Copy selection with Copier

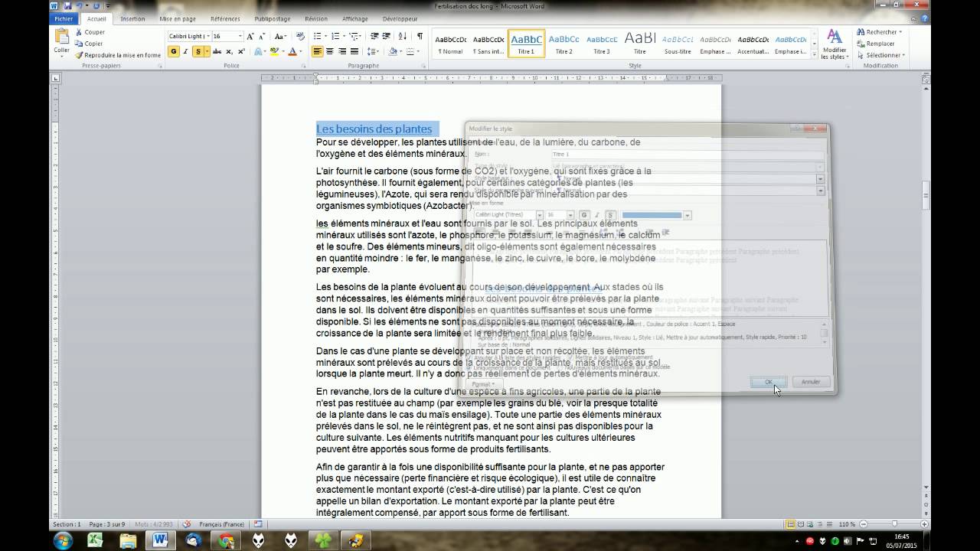[89, 44]
